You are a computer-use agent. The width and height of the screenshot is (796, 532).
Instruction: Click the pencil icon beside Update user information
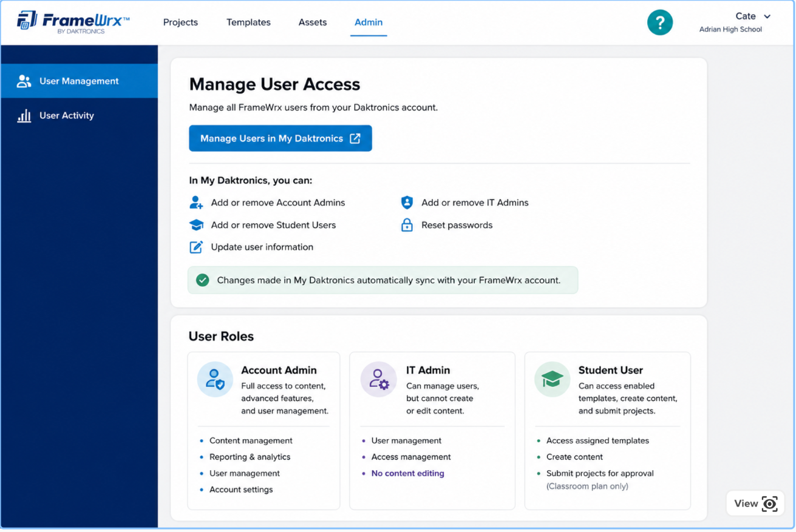196,247
